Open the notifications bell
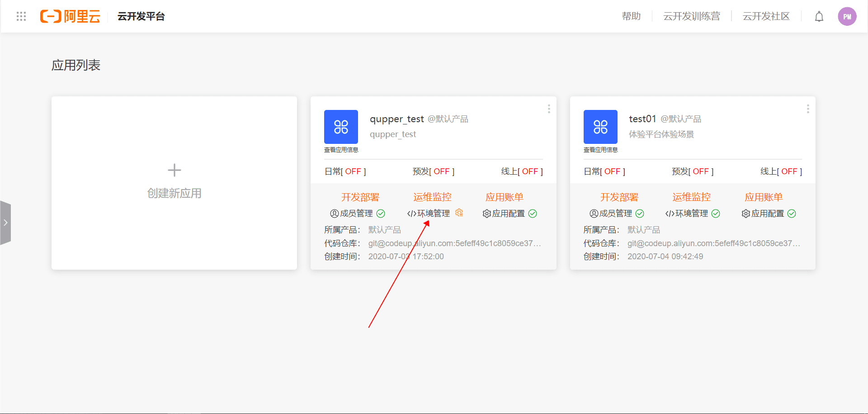Screen dimensions: 868x414 819,17
